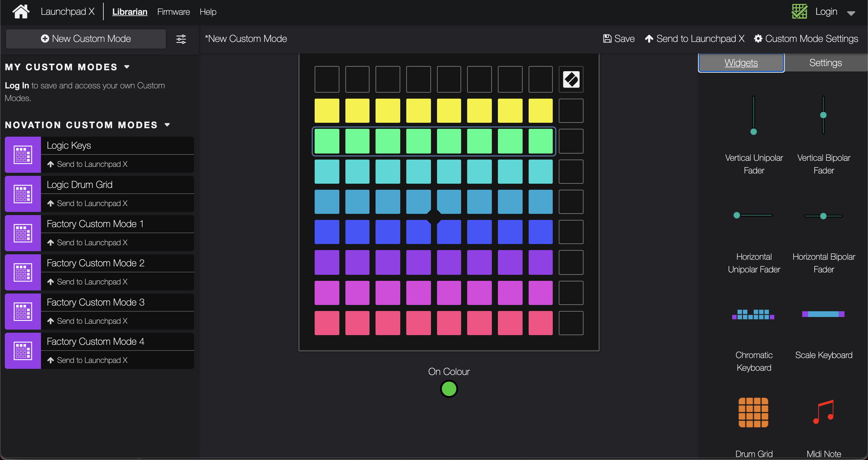Viewport: 868px width, 460px height.
Task: Select the Vertical Bipolar Fader widget
Action: (823, 115)
